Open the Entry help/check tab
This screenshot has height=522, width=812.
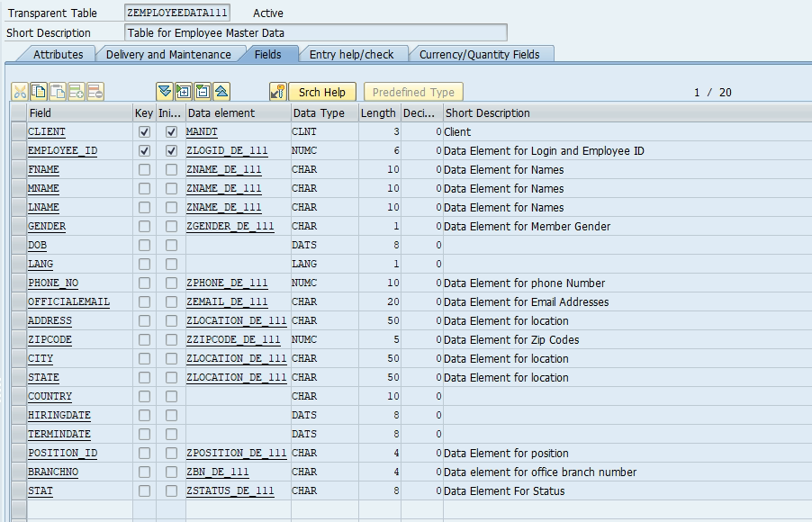pyautogui.click(x=352, y=54)
